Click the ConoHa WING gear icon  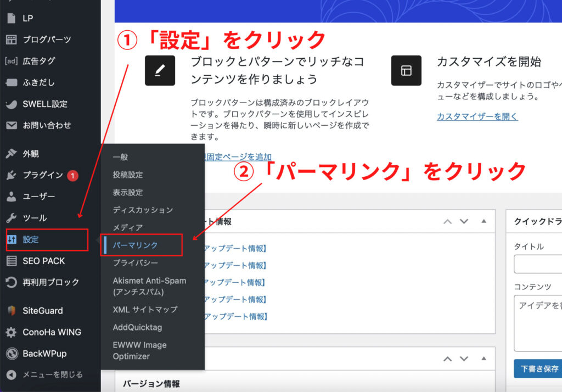pos(12,332)
